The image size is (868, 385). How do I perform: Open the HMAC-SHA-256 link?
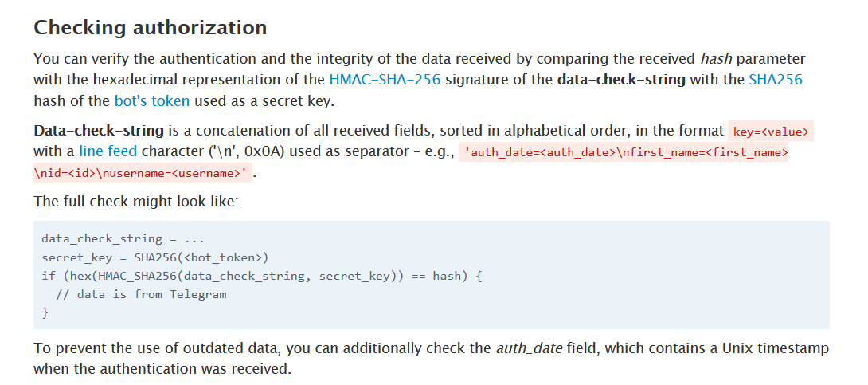tap(385, 80)
